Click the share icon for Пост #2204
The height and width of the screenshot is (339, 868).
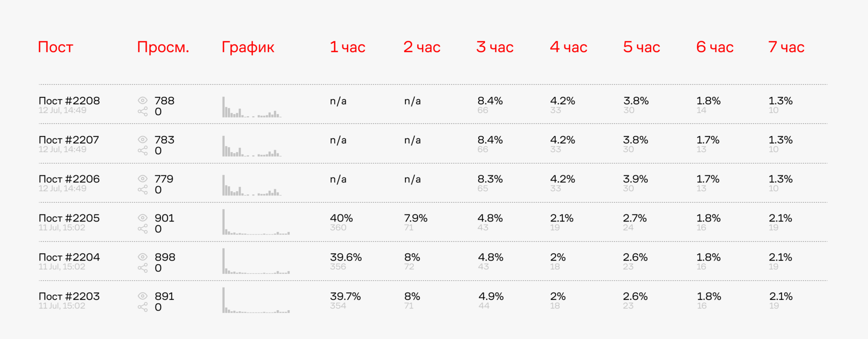point(143,268)
